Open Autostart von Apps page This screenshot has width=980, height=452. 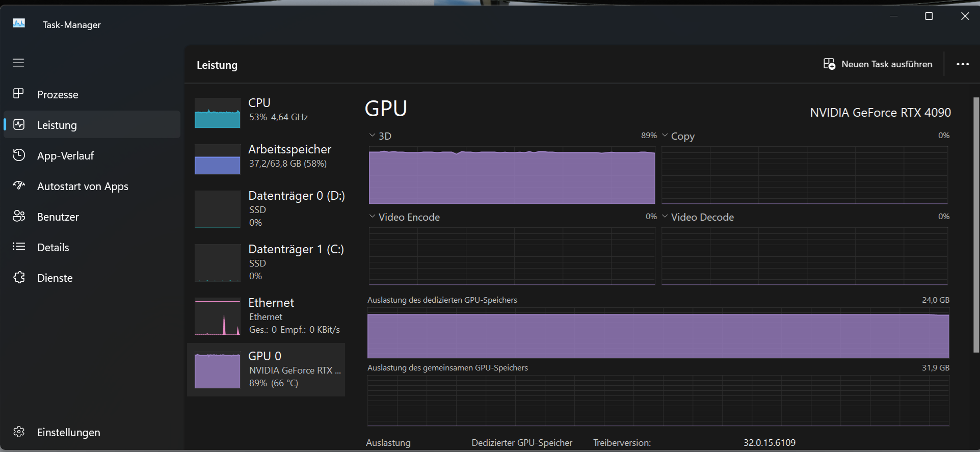[x=92, y=186]
